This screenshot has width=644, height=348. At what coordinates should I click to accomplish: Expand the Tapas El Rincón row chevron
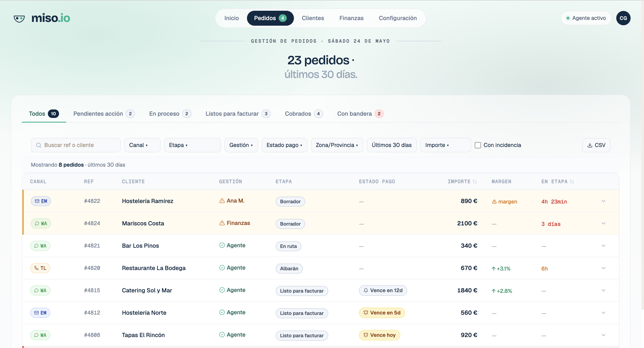(603, 335)
